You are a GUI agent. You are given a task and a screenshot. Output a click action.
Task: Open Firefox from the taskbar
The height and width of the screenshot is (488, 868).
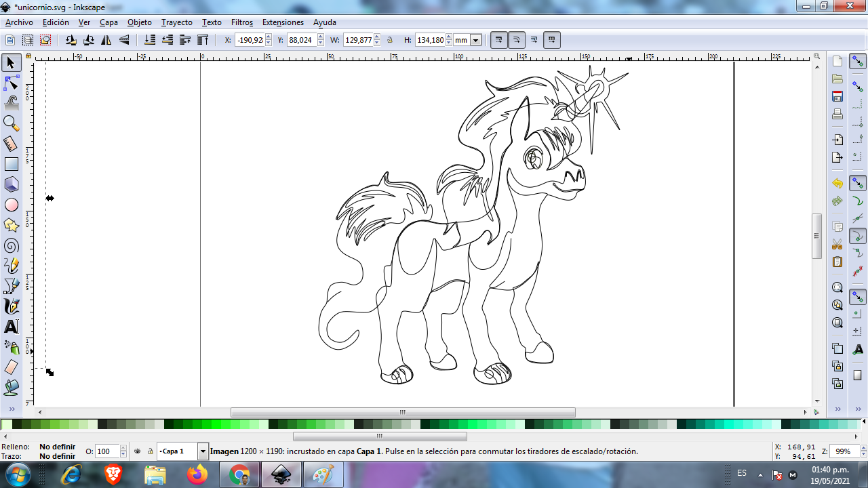pyautogui.click(x=197, y=474)
